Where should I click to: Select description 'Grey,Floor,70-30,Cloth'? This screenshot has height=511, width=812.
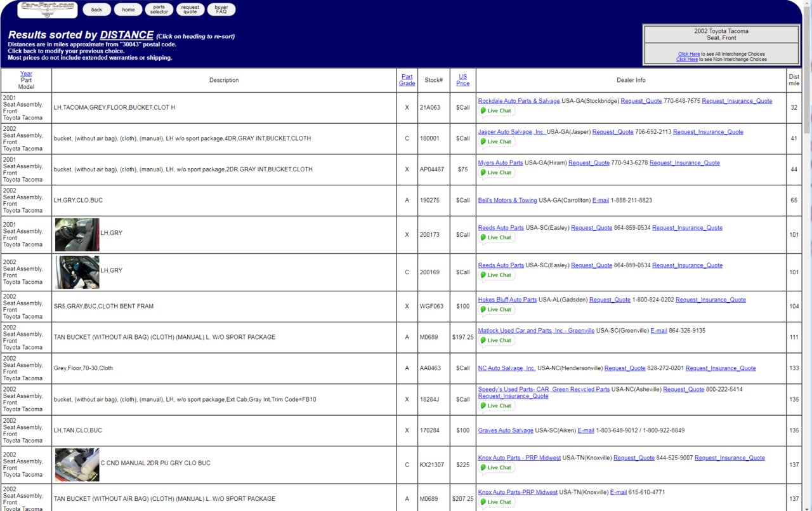click(84, 368)
